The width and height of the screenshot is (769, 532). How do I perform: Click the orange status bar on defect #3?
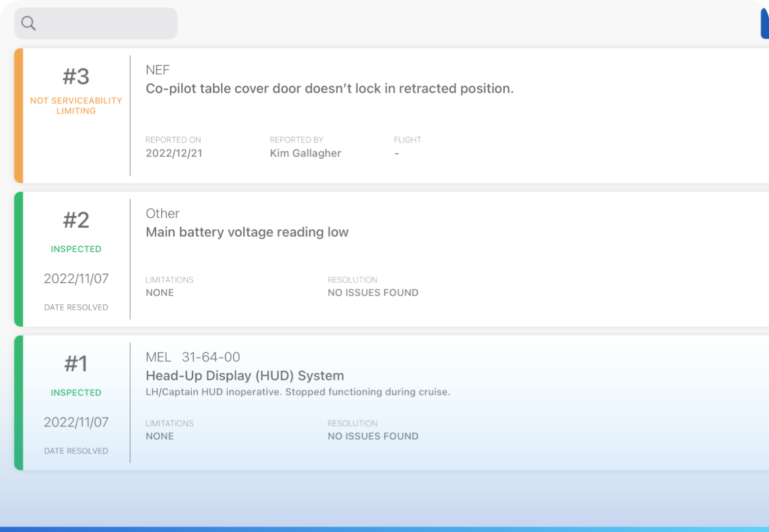pos(18,114)
